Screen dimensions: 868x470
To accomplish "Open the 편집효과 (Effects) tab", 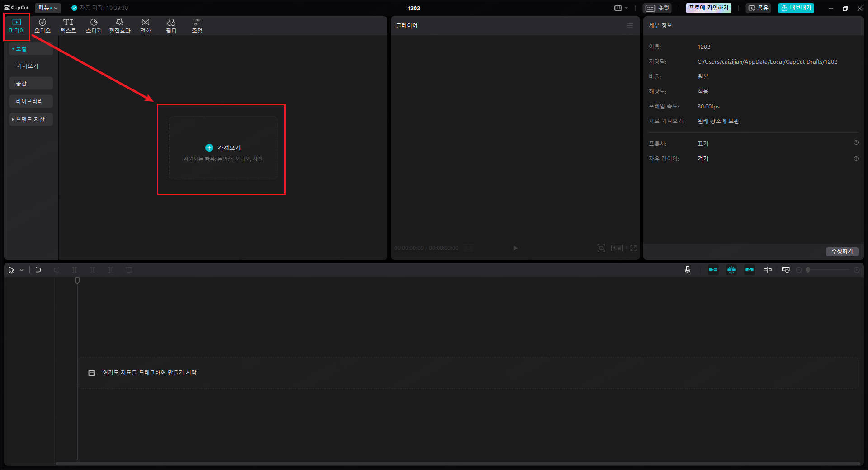I will (x=120, y=26).
